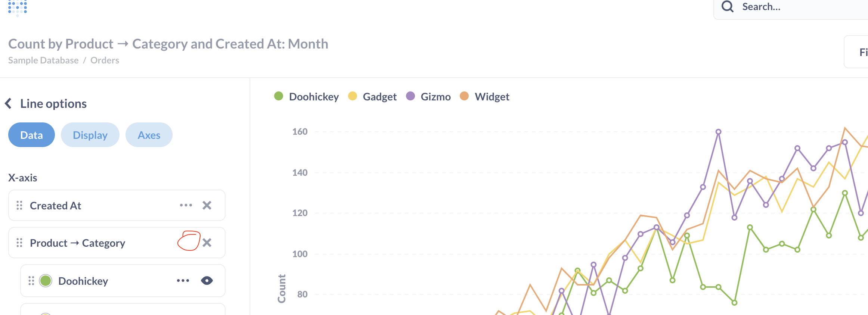Remove Product → Category from the X-axis
This screenshot has height=315, width=868.
click(x=208, y=243)
